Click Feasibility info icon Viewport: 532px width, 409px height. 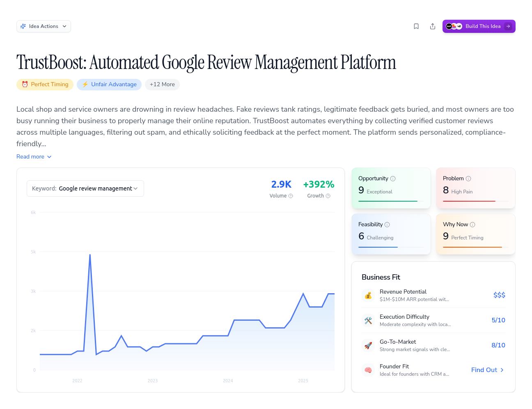(387, 225)
